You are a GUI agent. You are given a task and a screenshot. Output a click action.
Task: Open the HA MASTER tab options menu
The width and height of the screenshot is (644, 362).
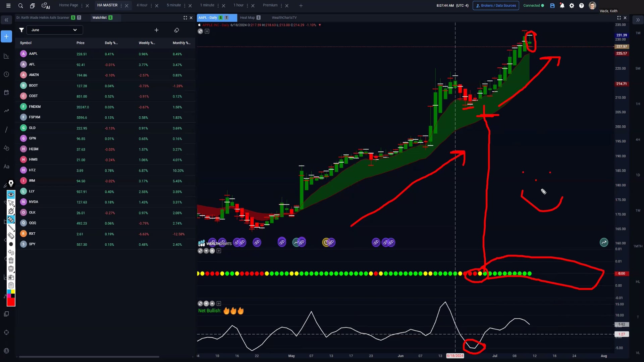click(121, 6)
